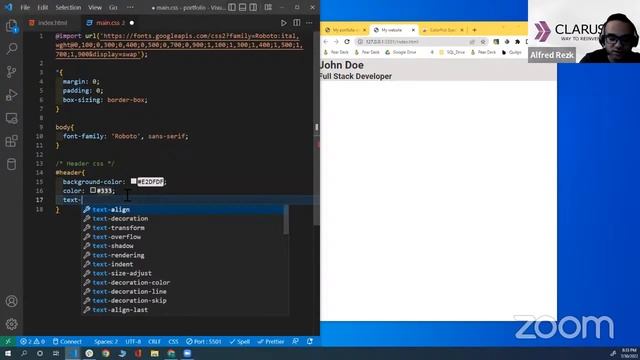This screenshot has width=640, height=360.
Task: Open the Search view in activity bar
Action: [11, 49]
